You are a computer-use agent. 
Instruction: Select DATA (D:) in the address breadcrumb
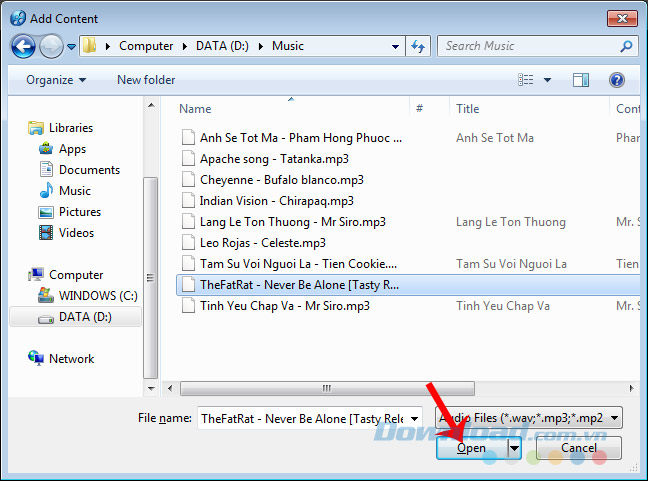tap(222, 46)
